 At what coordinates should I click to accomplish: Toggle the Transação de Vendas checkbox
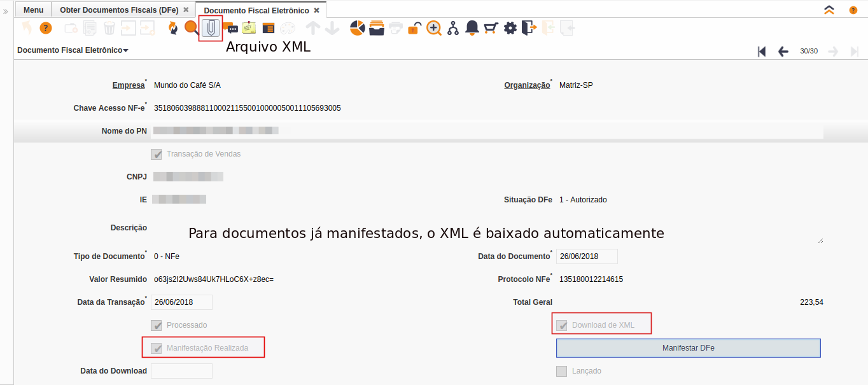[157, 154]
